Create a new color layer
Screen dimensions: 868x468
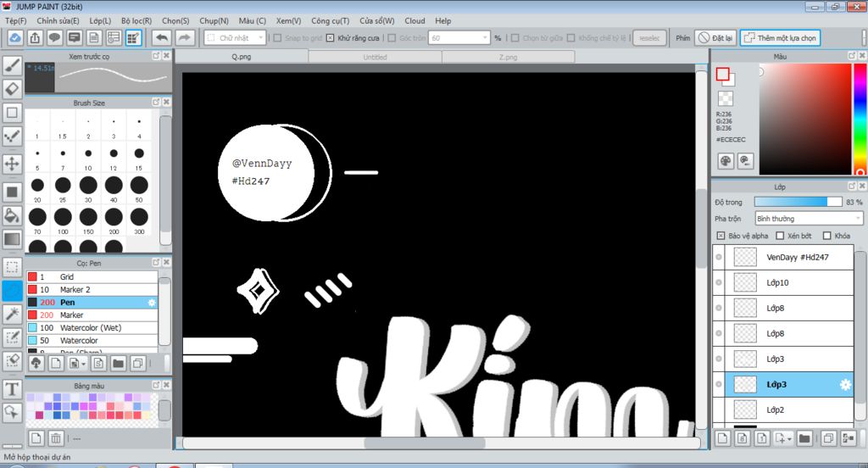tap(723, 438)
